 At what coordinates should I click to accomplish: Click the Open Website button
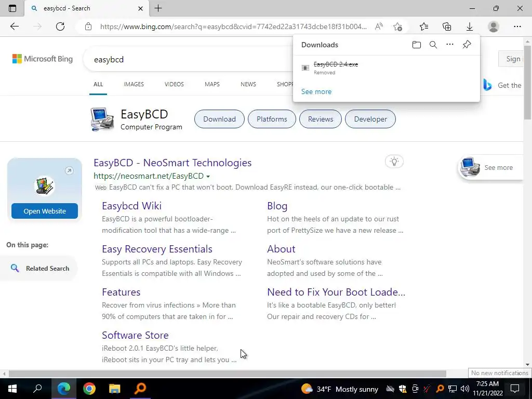click(x=45, y=211)
